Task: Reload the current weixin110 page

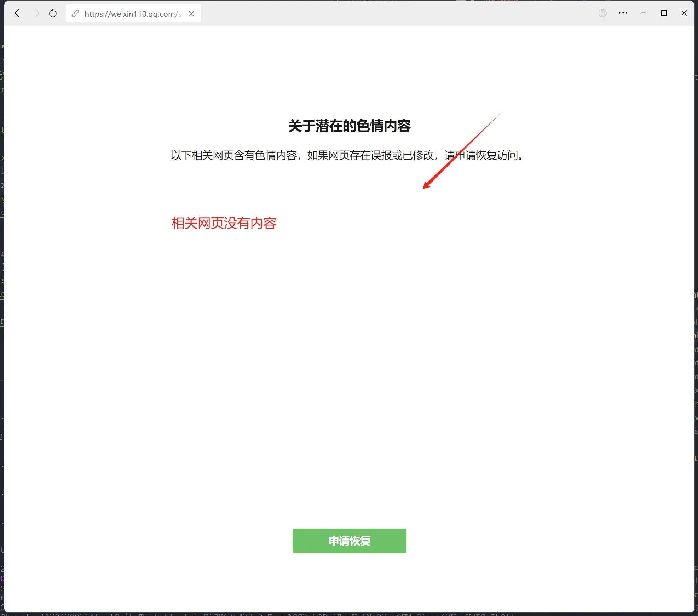Action: click(53, 13)
